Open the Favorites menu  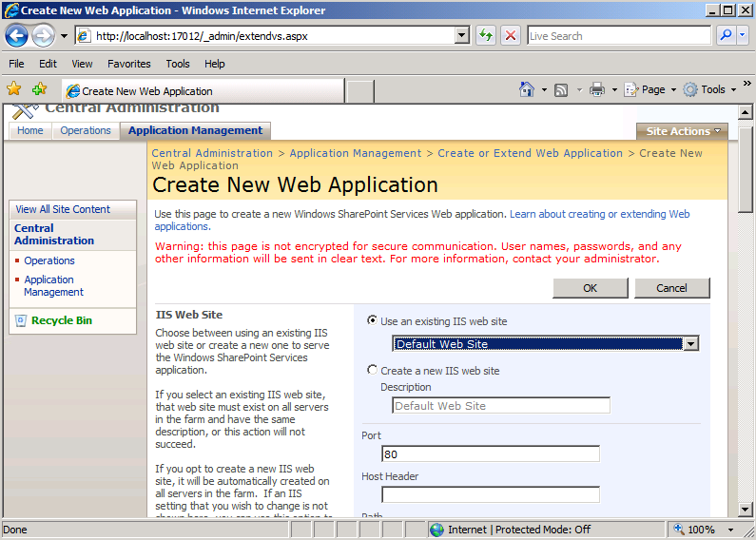(128, 64)
